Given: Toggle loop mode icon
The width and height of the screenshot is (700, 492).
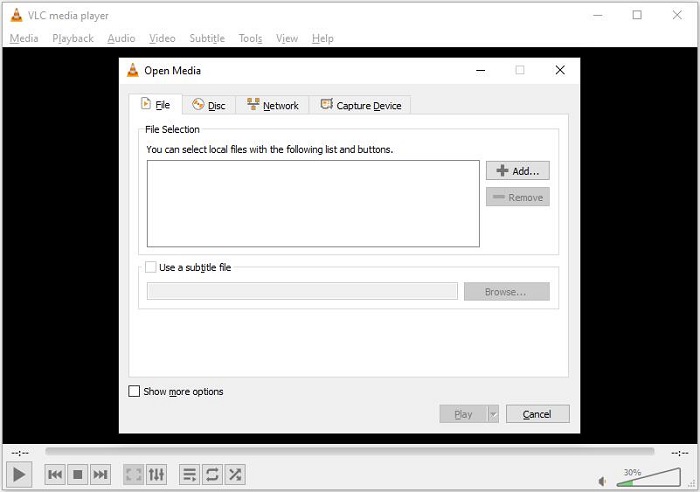Looking at the screenshot, I should [212, 474].
